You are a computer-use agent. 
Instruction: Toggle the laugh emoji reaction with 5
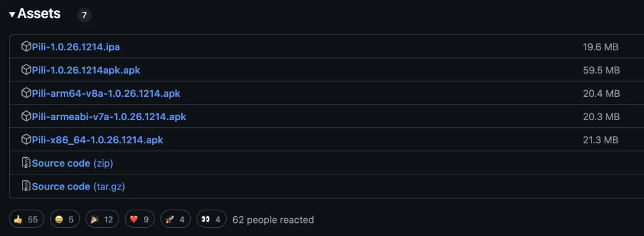click(64, 219)
